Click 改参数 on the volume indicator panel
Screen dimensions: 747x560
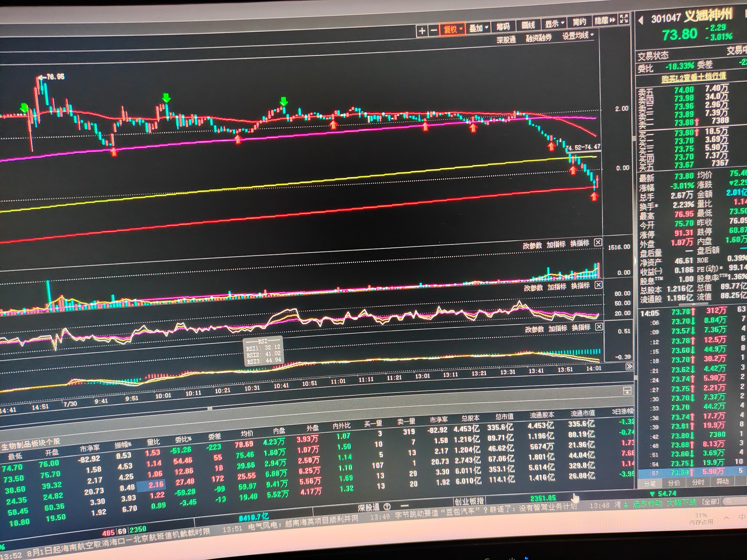click(x=532, y=246)
